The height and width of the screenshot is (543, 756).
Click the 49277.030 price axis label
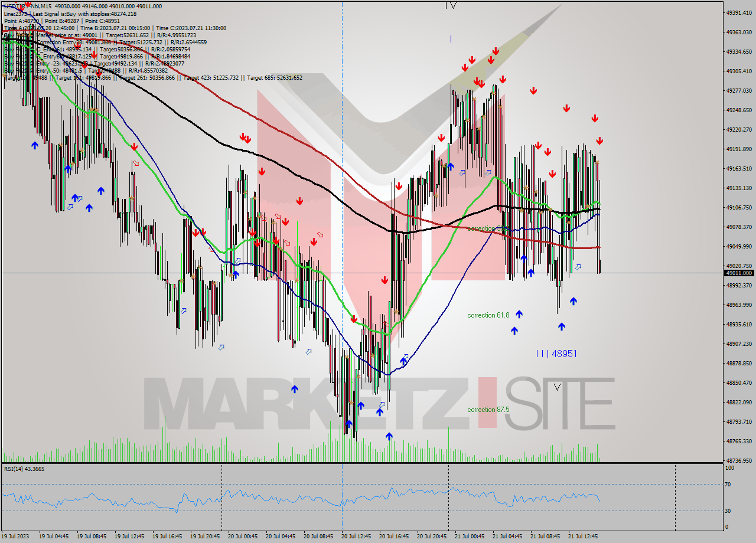tap(740, 90)
